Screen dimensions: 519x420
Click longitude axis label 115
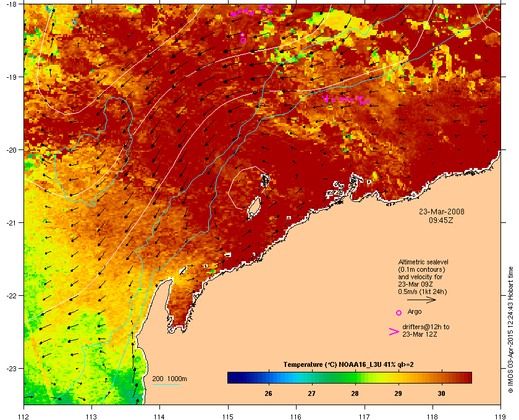(228, 417)
